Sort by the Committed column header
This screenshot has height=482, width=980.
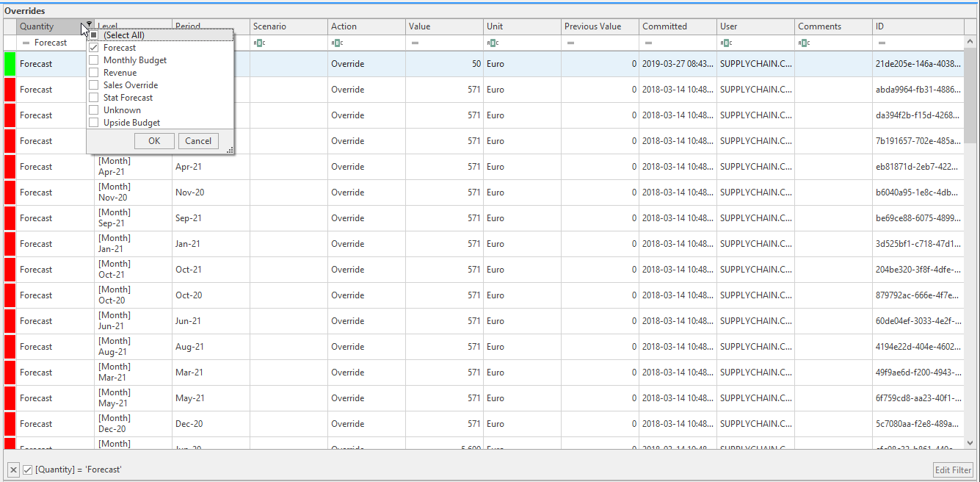click(678, 26)
